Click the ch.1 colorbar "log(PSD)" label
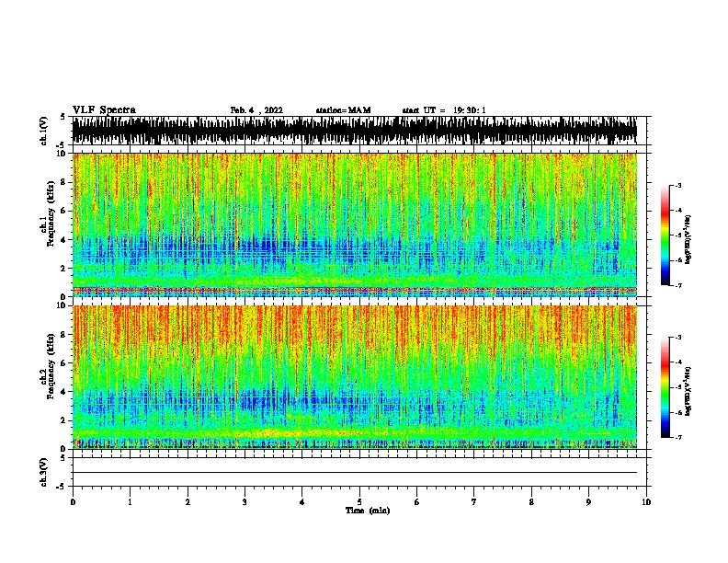Image resolution: width=728 pixels, height=563 pixels. pos(688,239)
